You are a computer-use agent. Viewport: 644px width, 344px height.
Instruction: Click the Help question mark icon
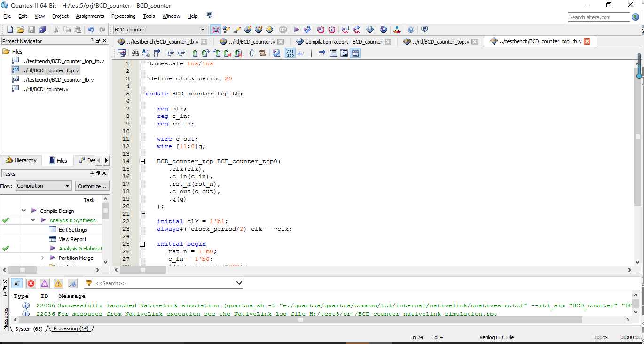click(x=411, y=30)
